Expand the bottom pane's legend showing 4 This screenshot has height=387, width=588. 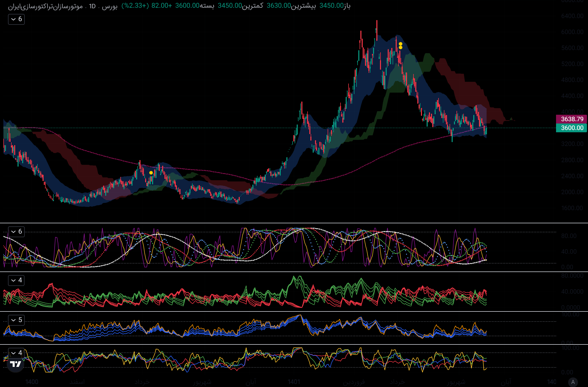pos(16,353)
